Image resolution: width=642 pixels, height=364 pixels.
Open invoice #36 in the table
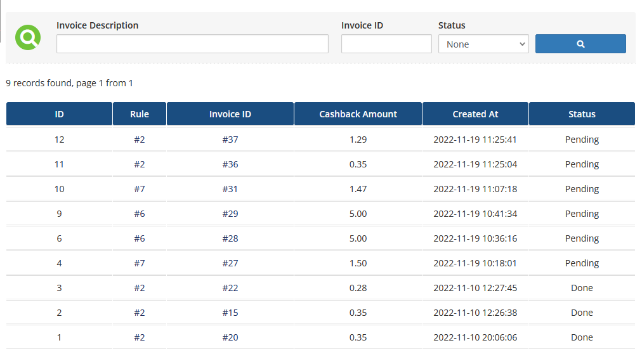click(x=230, y=164)
